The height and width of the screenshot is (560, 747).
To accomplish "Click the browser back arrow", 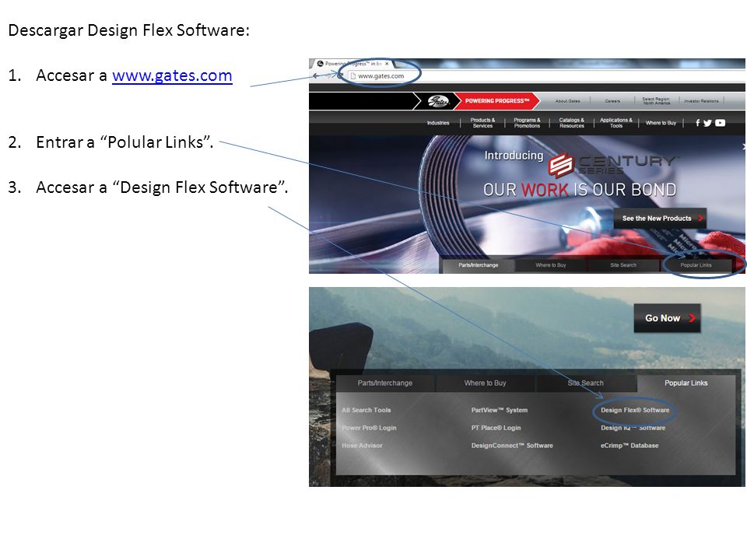I will tap(316, 75).
